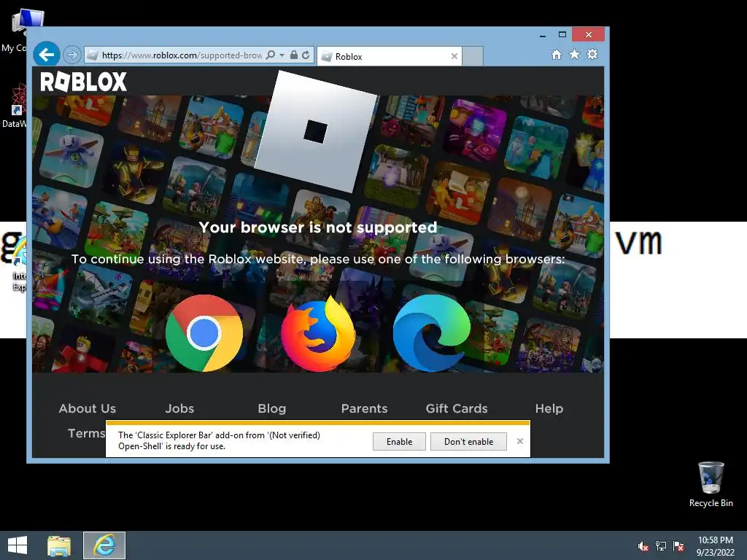Screen dimensions: 747x560
Task: Open the address bar autocomplete dropdown arrow
Action: tap(282, 55)
